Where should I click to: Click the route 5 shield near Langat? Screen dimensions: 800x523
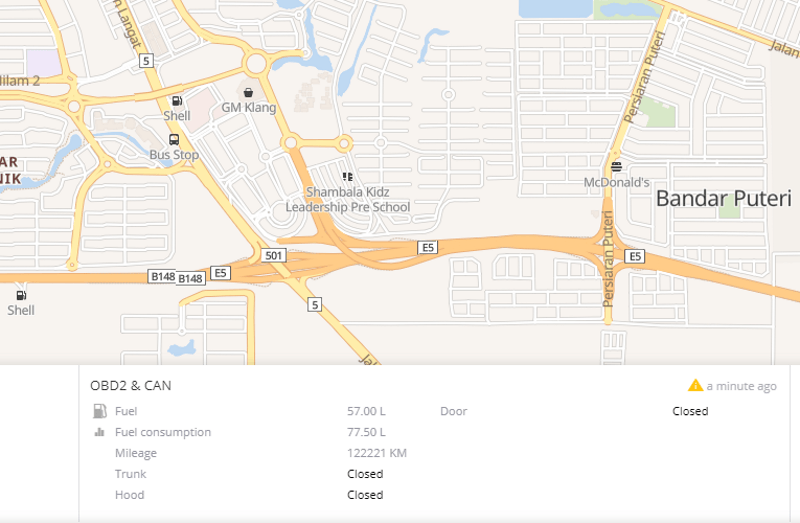coord(146,61)
